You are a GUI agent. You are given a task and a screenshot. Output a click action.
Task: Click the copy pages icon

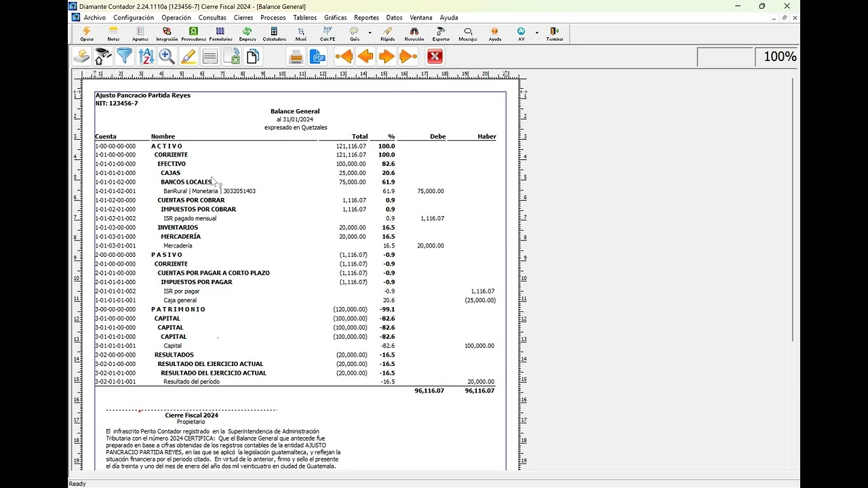click(253, 57)
